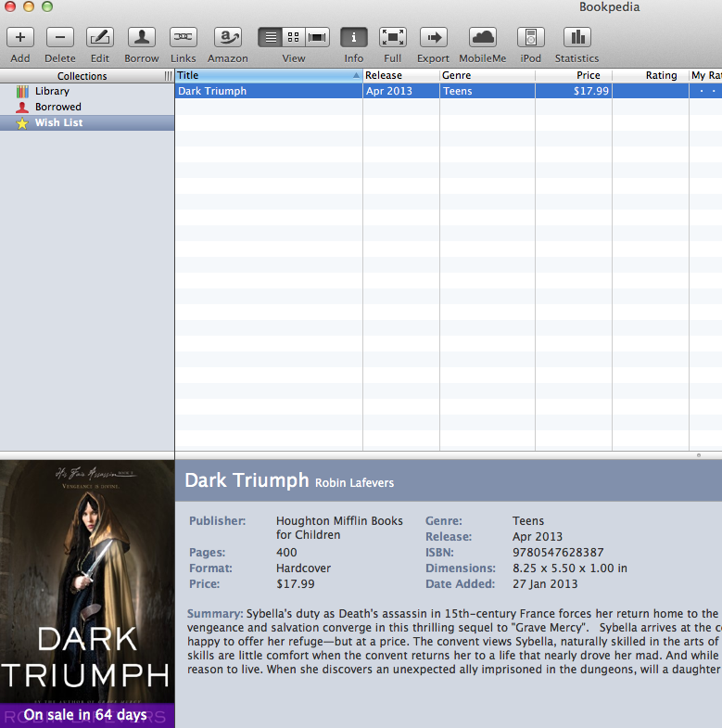Click the Wish List star icon
The width and height of the screenshot is (722, 728).
pyautogui.click(x=22, y=123)
